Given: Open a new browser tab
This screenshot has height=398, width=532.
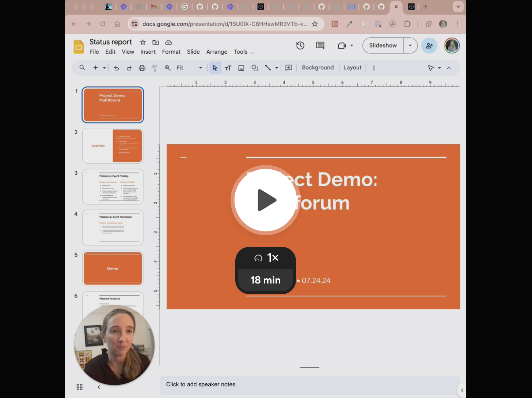Looking at the screenshot, I should (x=425, y=7).
